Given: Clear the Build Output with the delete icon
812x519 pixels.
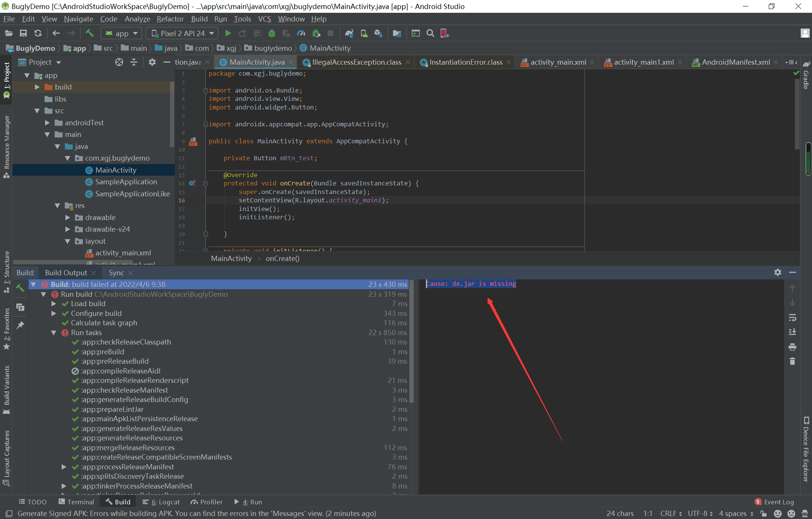Looking at the screenshot, I should coord(792,361).
